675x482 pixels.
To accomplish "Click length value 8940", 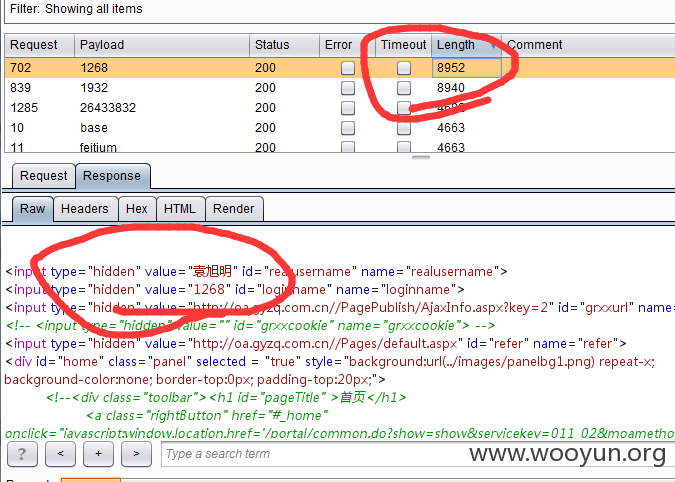I will pos(451,88).
